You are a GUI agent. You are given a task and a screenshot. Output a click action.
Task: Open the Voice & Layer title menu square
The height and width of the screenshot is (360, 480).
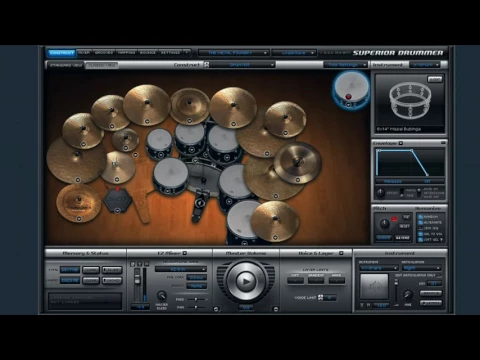[341, 253]
